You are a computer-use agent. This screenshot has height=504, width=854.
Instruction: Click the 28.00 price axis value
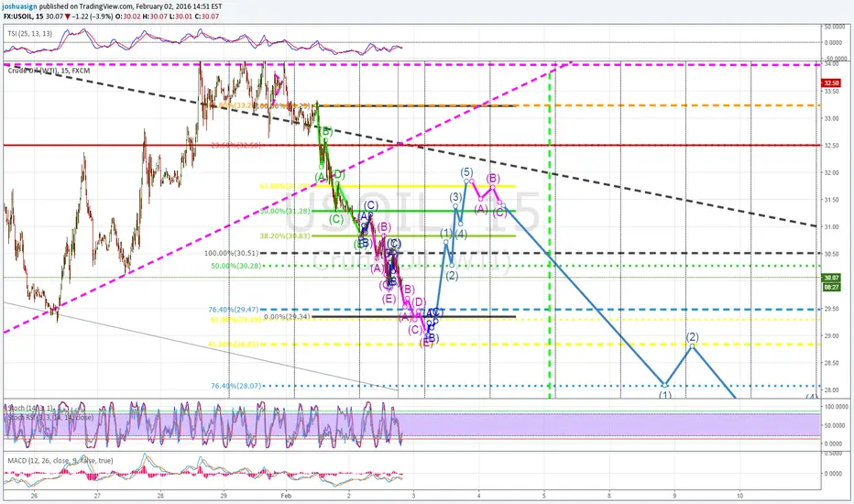[x=831, y=390]
